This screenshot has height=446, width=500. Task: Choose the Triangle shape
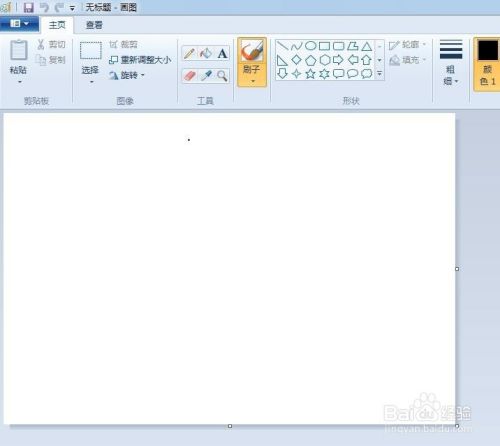point(367,46)
